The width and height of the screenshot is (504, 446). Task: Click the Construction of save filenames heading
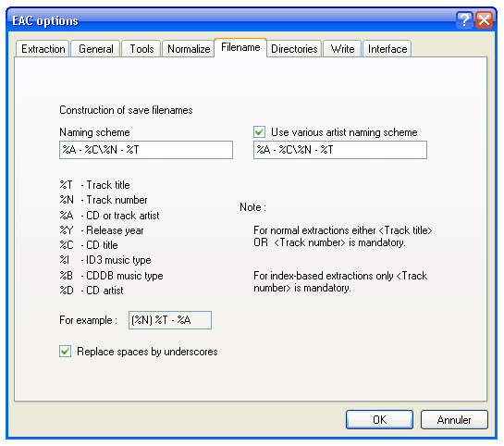[126, 110]
